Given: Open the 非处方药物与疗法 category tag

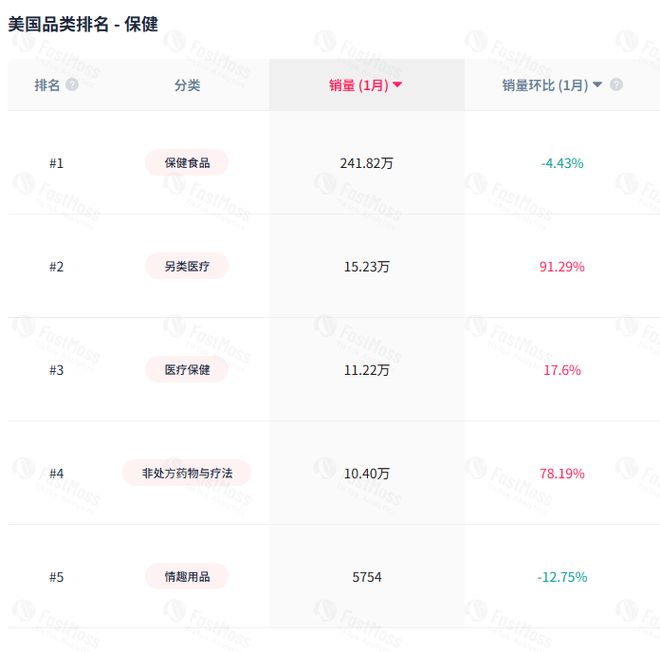Looking at the screenshot, I should tap(187, 473).
